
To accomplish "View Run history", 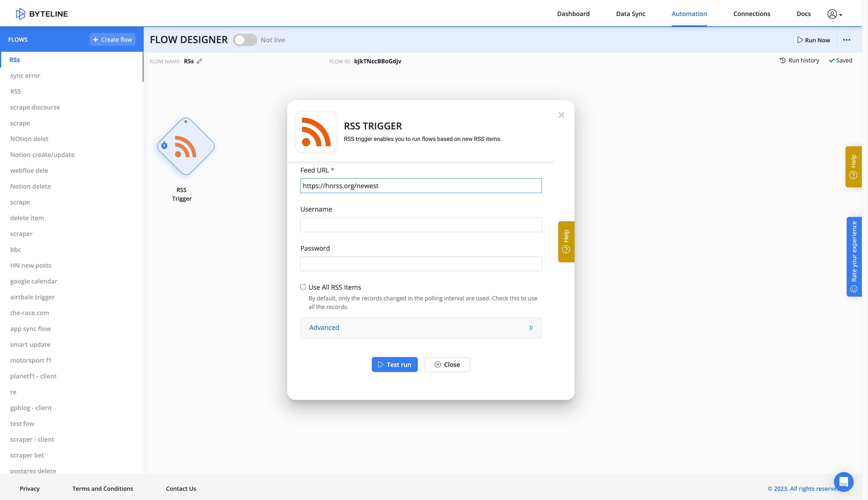I will coord(799,60).
